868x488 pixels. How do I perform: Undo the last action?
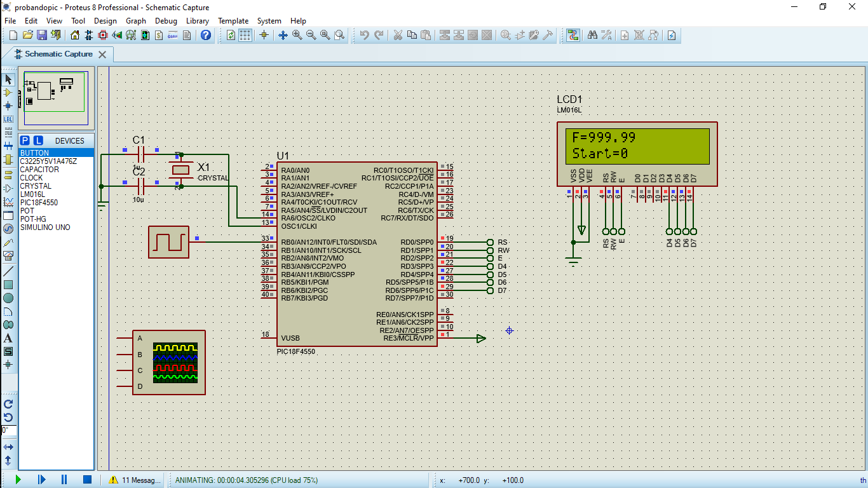coord(364,35)
